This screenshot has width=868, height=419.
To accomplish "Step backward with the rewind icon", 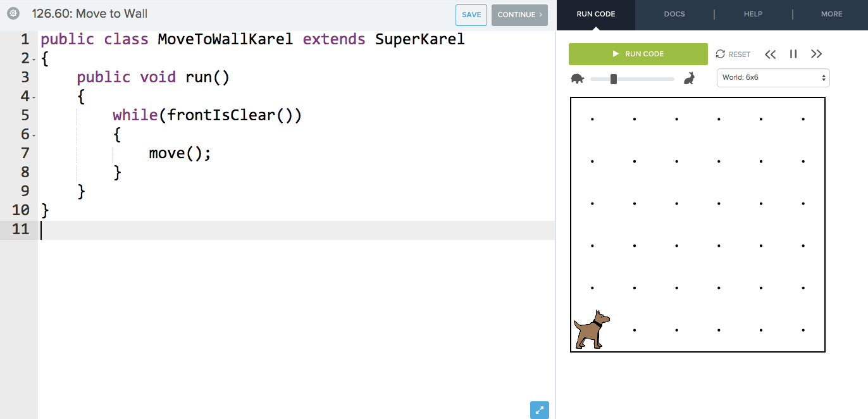I will tap(770, 54).
